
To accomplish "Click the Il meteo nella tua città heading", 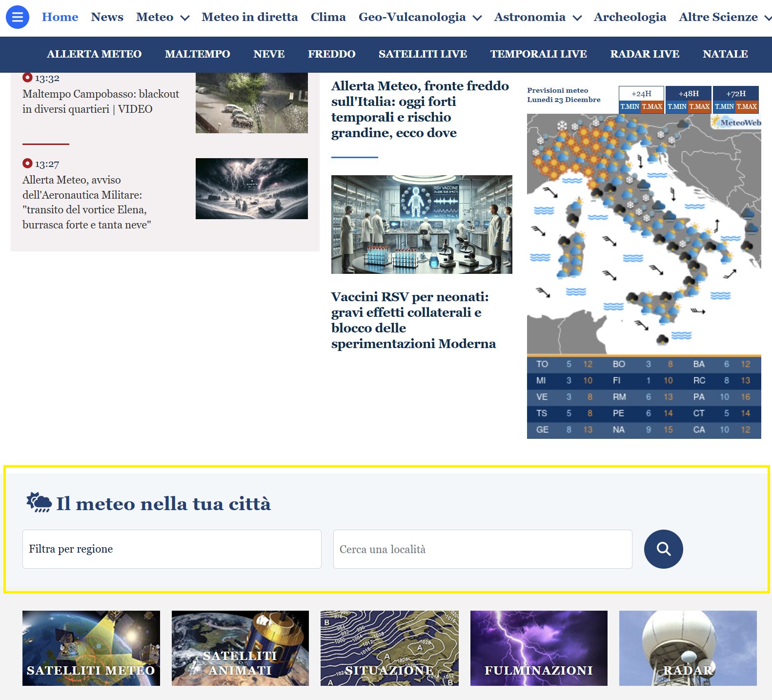I will [x=163, y=503].
